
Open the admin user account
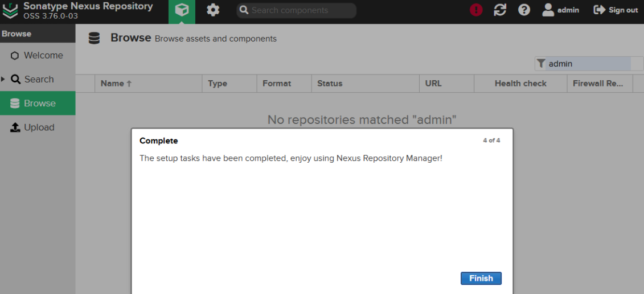tap(560, 10)
